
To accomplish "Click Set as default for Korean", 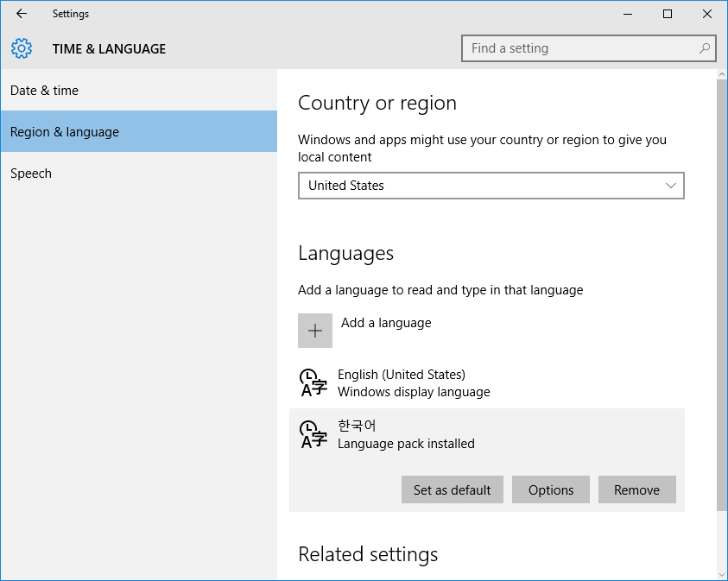I will [x=453, y=489].
